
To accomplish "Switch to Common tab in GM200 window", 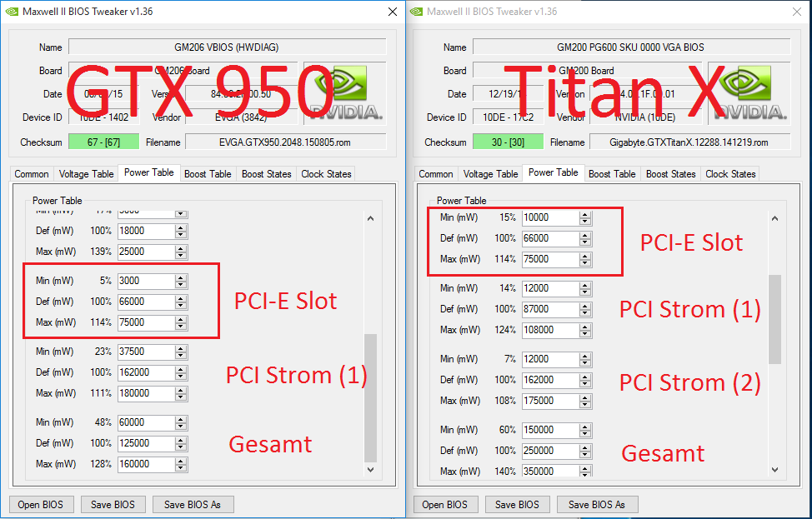I will tap(436, 174).
